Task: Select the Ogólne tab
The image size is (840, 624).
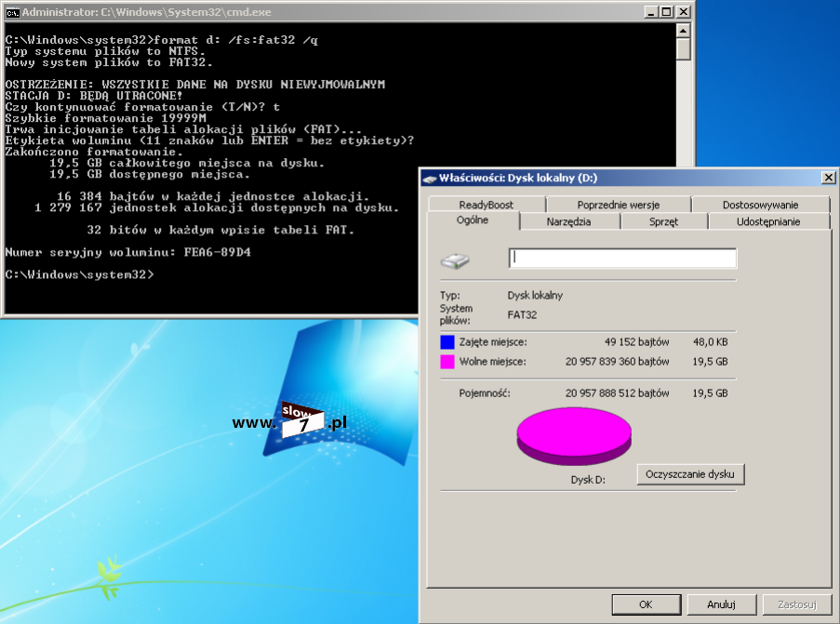Action: tap(473, 220)
